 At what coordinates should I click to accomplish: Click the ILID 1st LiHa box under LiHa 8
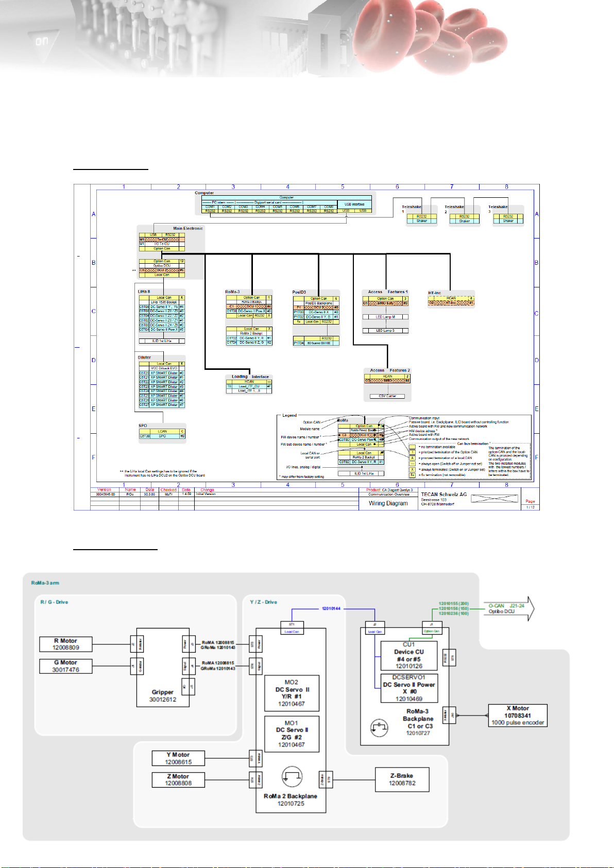[x=162, y=341]
